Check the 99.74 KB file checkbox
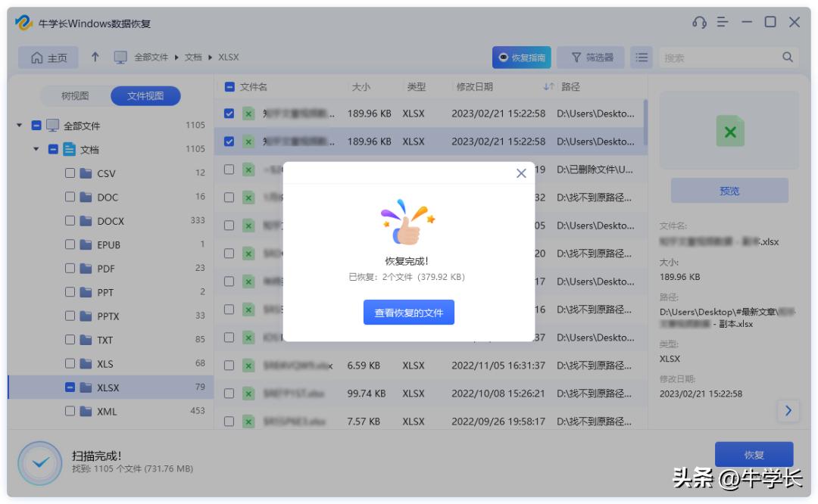The image size is (818, 504). [229, 393]
